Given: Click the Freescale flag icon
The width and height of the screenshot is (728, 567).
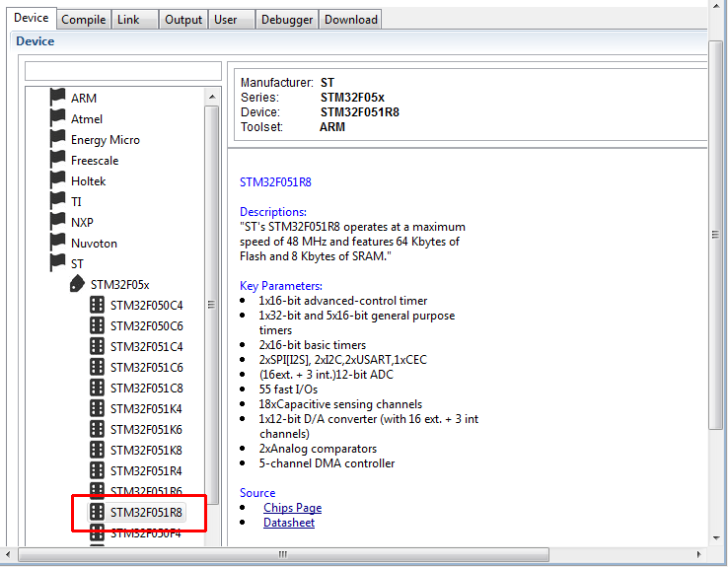Looking at the screenshot, I should pos(58,160).
